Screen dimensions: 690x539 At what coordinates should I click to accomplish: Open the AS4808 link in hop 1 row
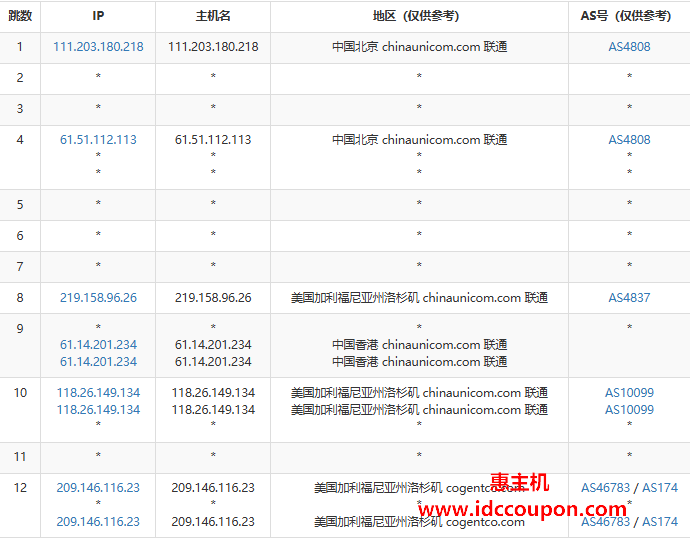629,47
